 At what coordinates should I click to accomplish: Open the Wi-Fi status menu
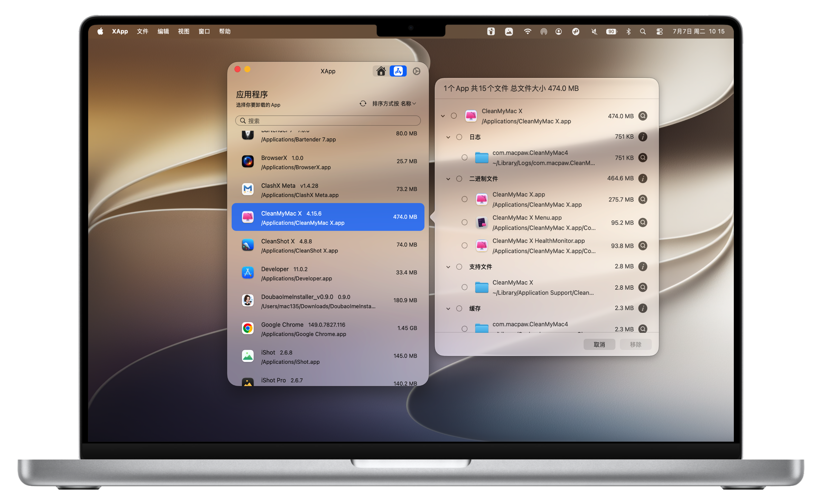click(x=527, y=31)
